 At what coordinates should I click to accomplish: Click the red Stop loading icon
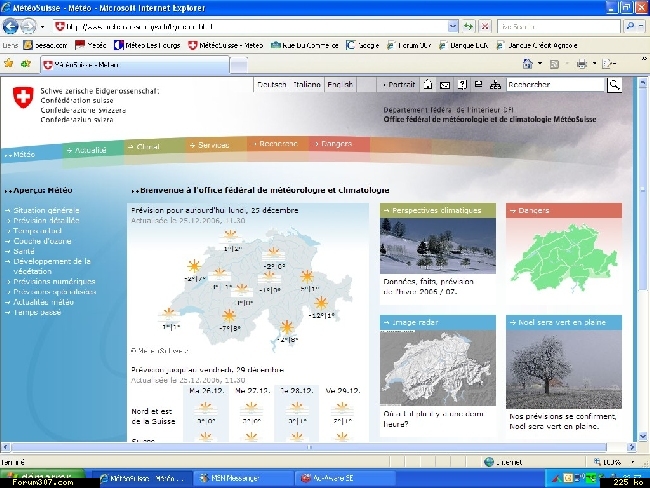484,27
